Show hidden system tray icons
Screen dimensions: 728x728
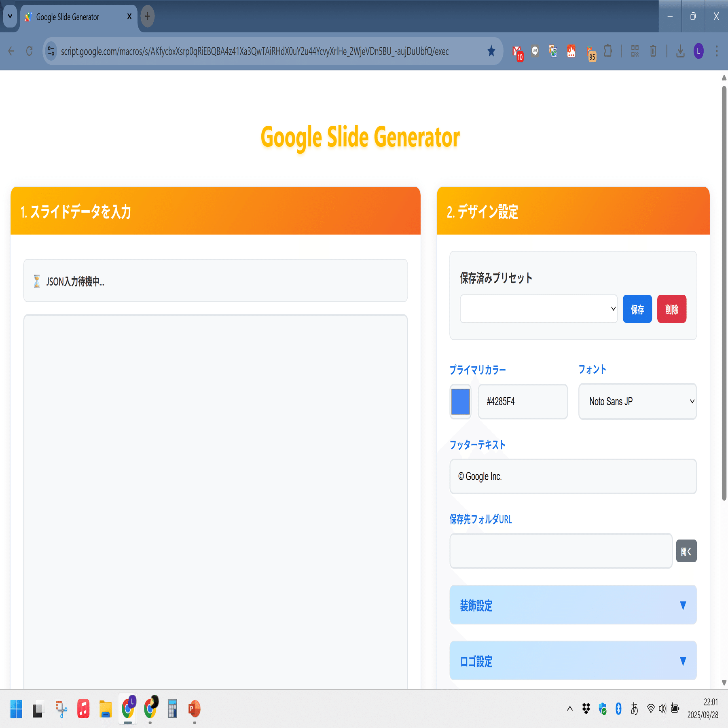tap(570, 708)
